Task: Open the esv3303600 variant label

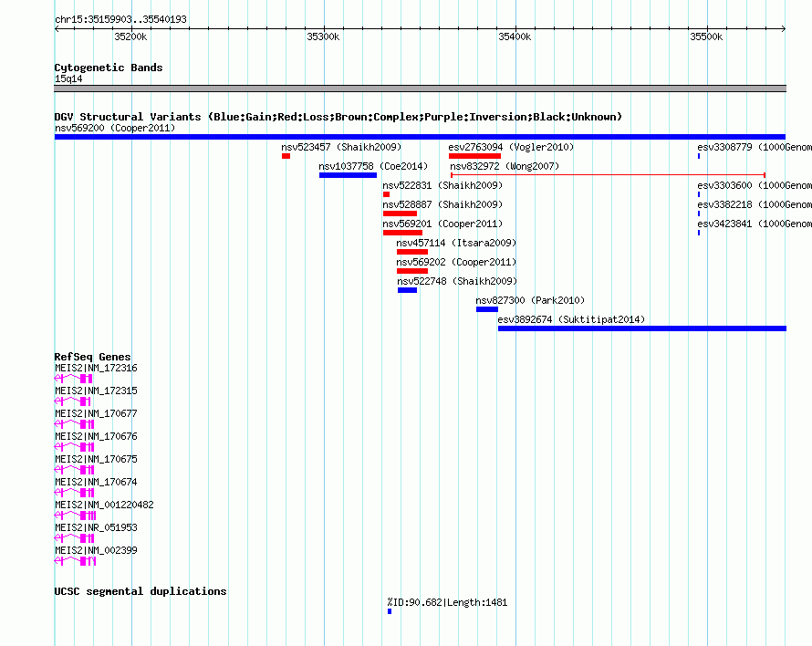Action: [x=754, y=185]
